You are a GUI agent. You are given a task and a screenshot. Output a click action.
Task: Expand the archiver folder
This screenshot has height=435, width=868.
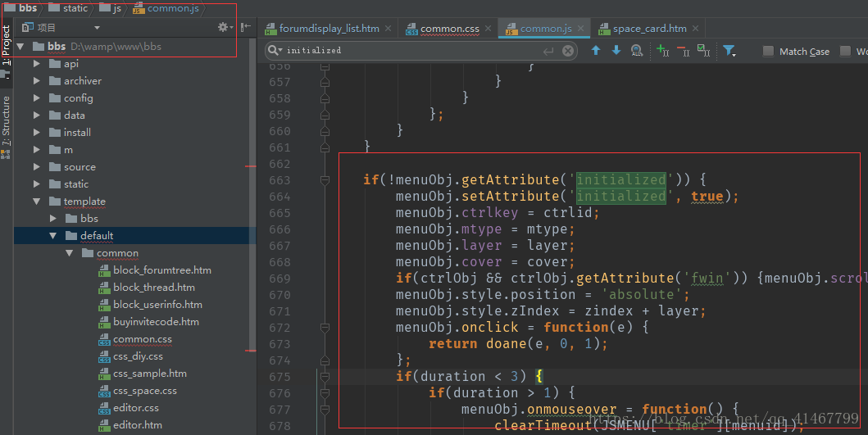[x=37, y=81]
